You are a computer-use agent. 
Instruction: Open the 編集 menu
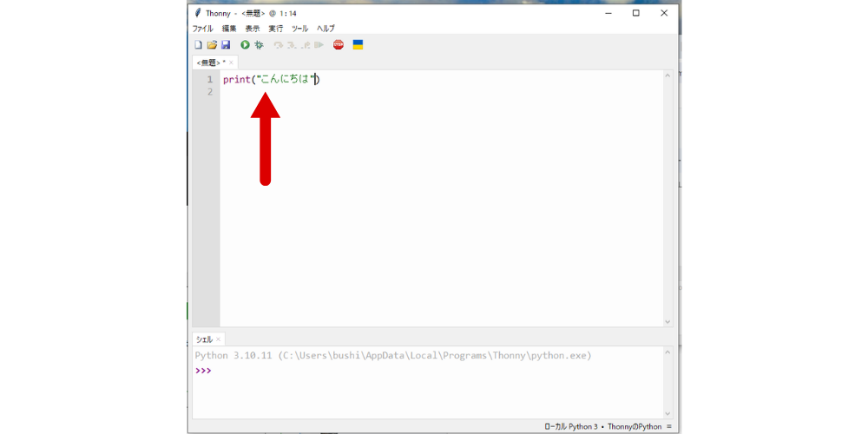(229, 29)
